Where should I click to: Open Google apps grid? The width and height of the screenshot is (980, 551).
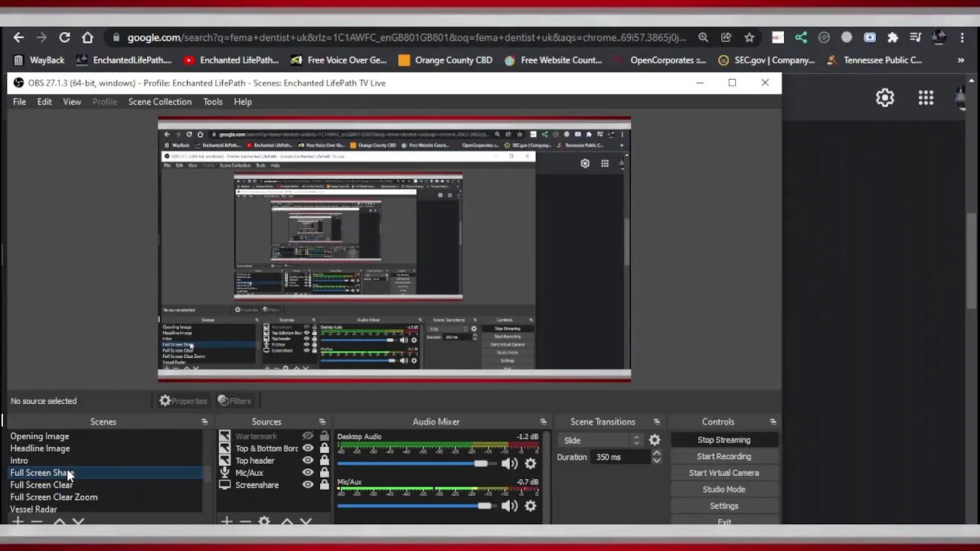926,97
